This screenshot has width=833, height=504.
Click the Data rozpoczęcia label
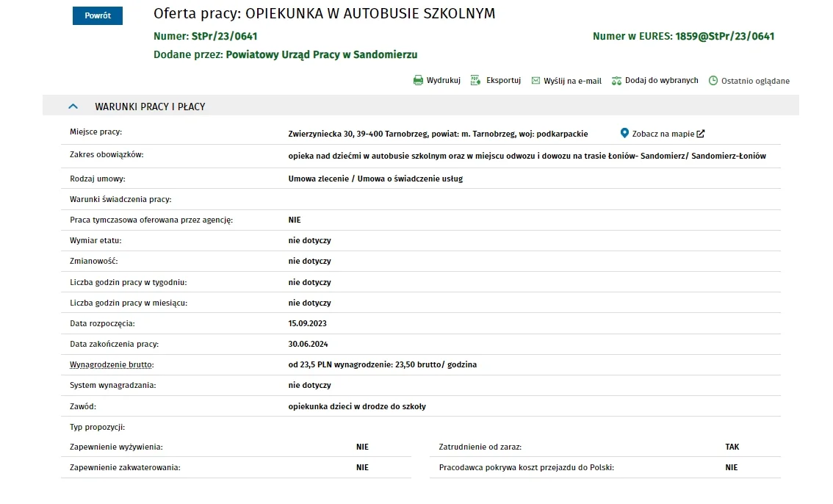pyautogui.click(x=103, y=323)
